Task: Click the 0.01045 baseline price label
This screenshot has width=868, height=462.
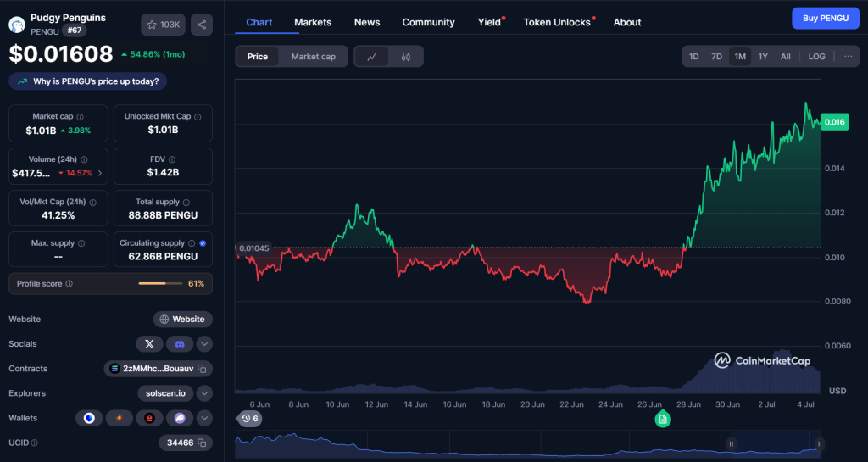Action: [254, 248]
